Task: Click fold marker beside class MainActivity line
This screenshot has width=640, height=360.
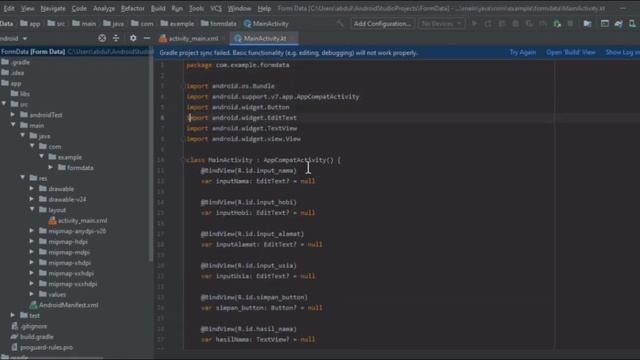Action: [182, 160]
